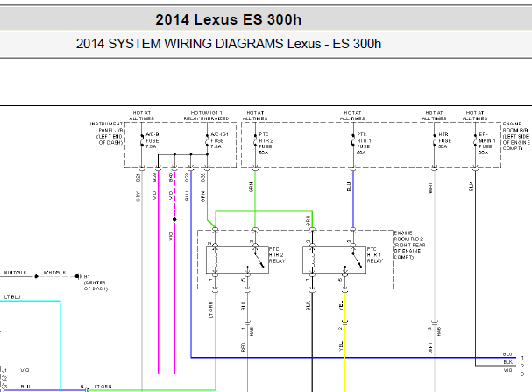Click the PTC HTR 2 relay switch symbol
The width and height of the screenshot is (532, 392).
(x=259, y=260)
